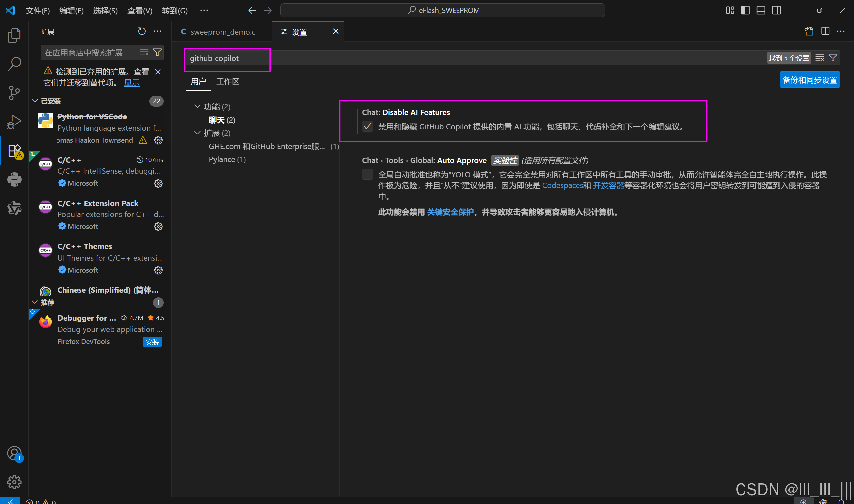Open editor more actions ellipsis
Screen dimensions: 854x504
pyautogui.click(x=841, y=31)
